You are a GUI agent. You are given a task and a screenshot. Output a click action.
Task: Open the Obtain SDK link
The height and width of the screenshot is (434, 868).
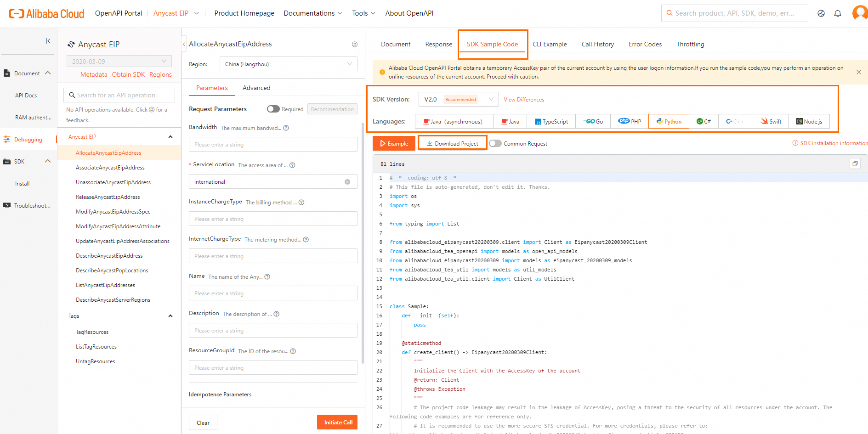pos(128,75)
